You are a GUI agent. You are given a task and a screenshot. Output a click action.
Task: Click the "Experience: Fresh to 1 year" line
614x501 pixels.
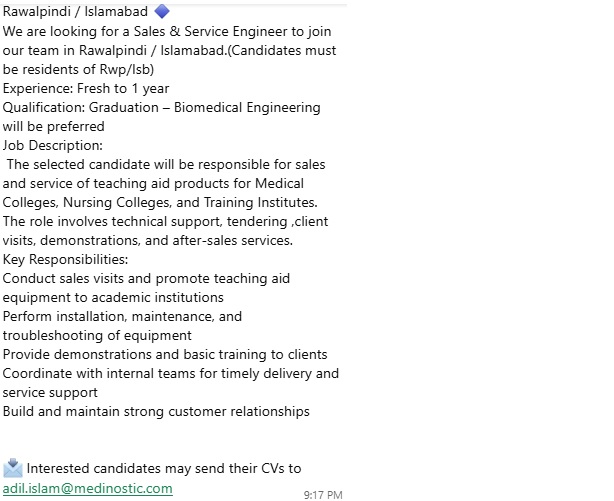pyautogui.click(x=86, y=88)
